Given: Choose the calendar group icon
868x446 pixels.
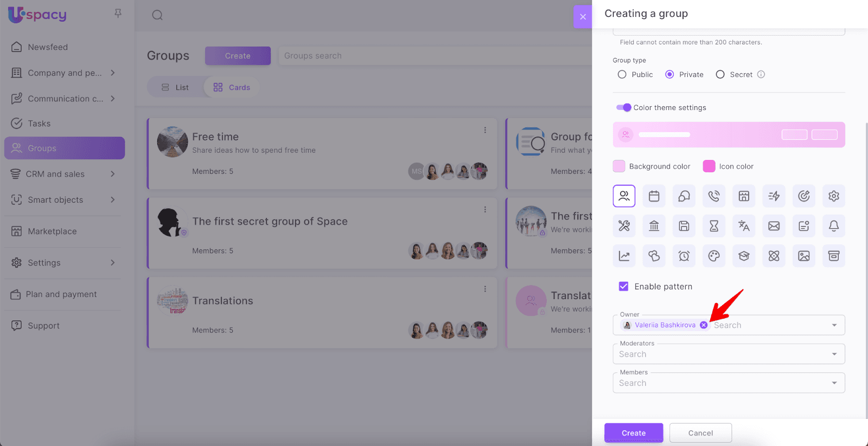Looking at the screenshot, I should pyautogui.click(x=654, y=196).
